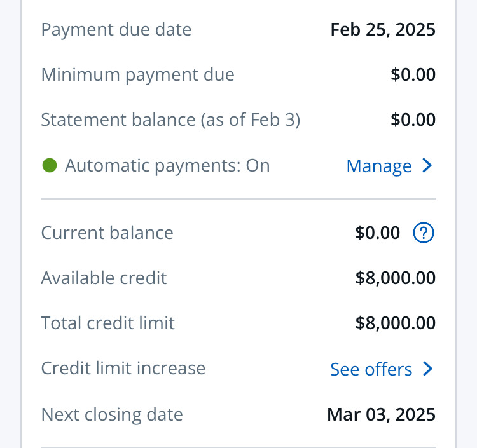
Task: Click the Credit limit increase label
Action: pyautogui.click(x=123, y=369)
